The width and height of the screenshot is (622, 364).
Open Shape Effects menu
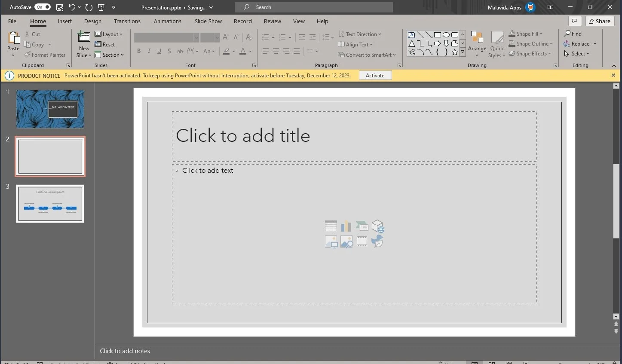[530, 54]
